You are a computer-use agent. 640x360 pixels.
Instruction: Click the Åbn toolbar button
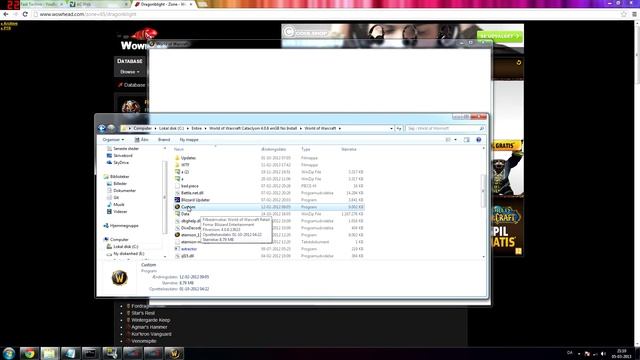[142, 140]
